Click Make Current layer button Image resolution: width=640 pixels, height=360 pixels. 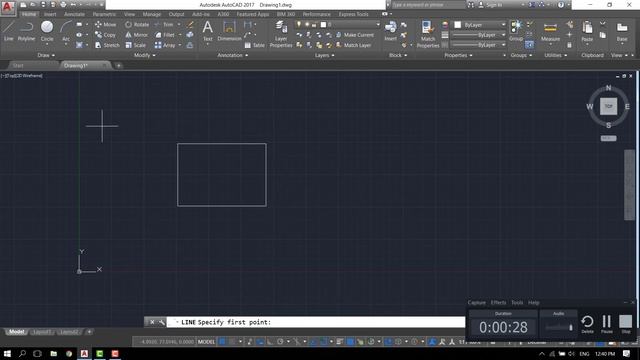(x=355, y=35)
